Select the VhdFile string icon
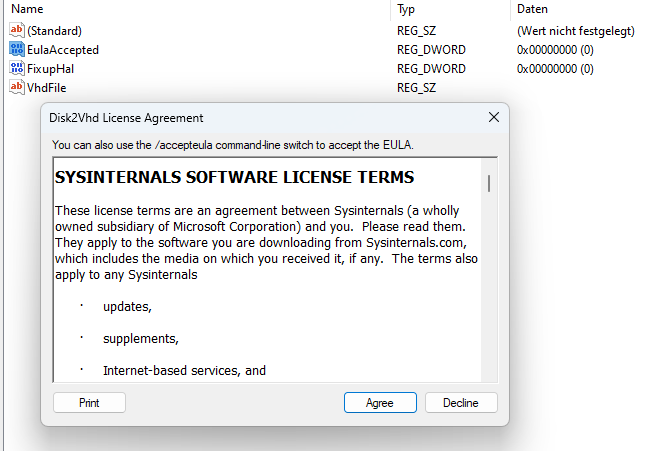Viewport: 659px width, 451px height. [x=16, y=87]
